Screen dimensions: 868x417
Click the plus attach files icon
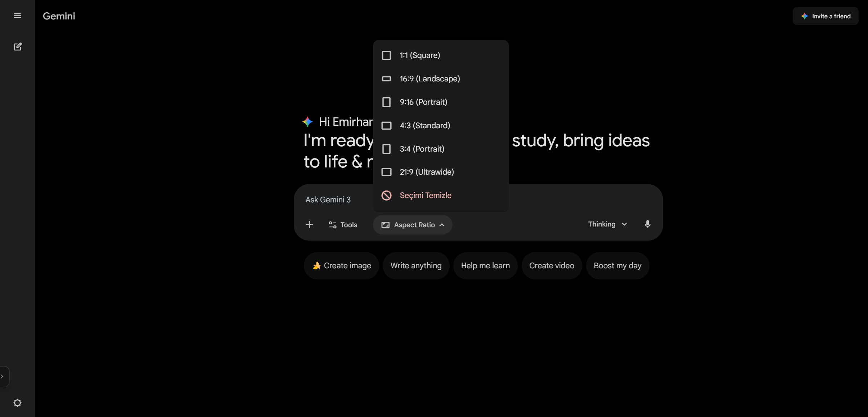[309, 225]
